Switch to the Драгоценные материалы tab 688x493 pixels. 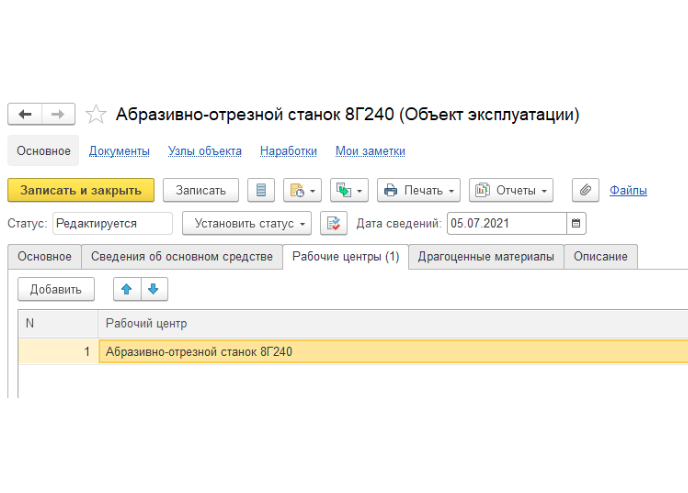point(486,257)
